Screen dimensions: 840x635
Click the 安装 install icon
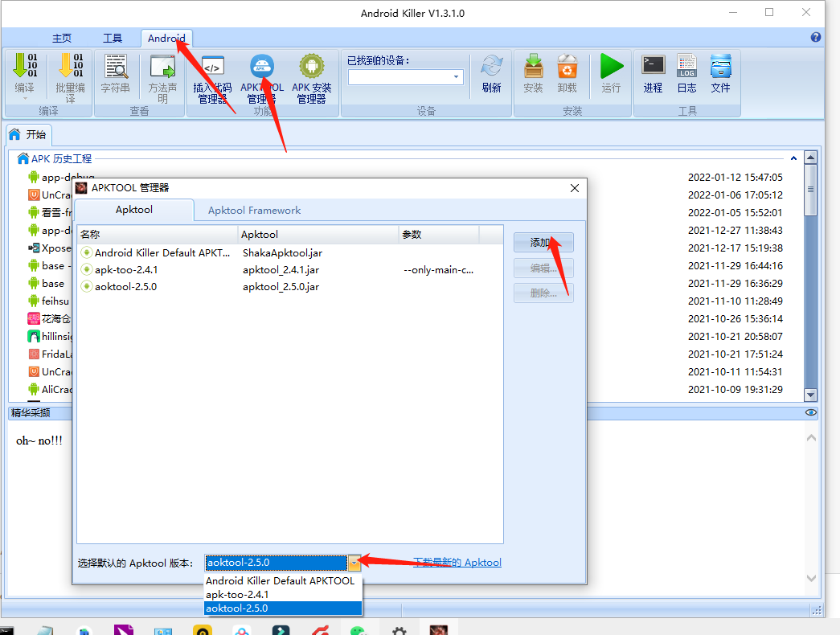point(533,67)
